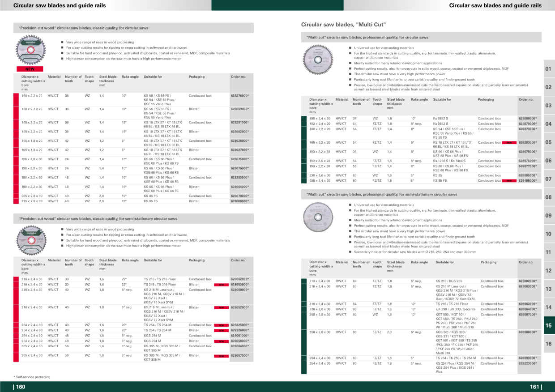Click NEW badge beside order no. 628326000
This screenshot has height=392, width=555.
coord(221,331)
